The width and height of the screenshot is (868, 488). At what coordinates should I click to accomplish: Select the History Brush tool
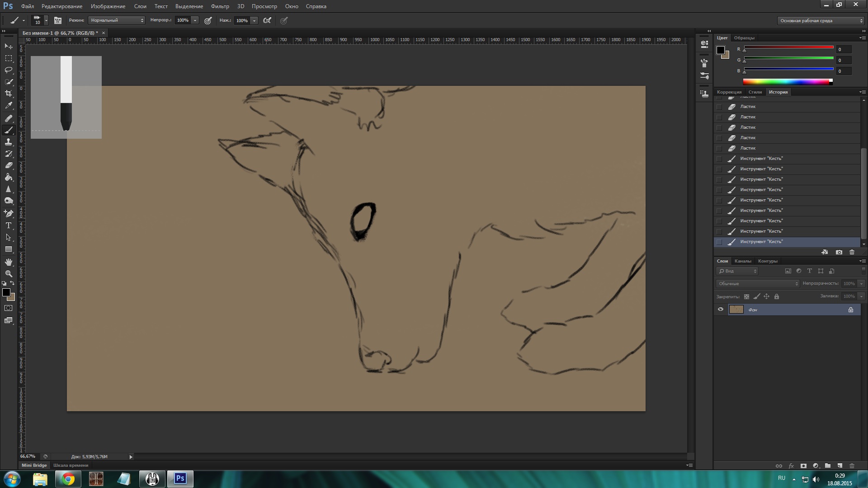tap(9, 154)
